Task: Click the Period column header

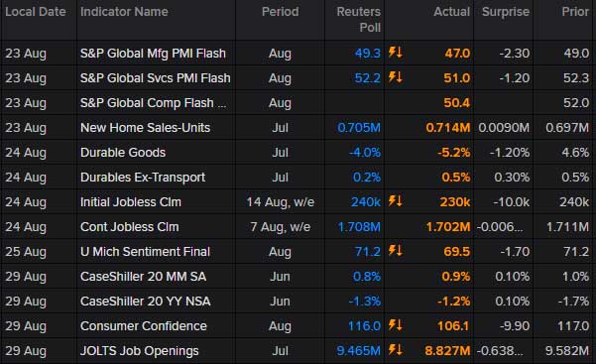Action: [x=280, y=12]
